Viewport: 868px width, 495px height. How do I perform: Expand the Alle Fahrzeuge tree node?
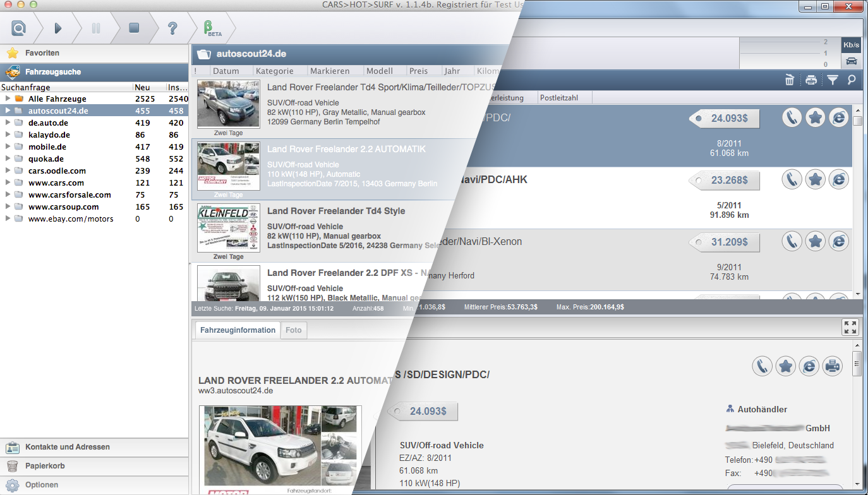(8, 98)
